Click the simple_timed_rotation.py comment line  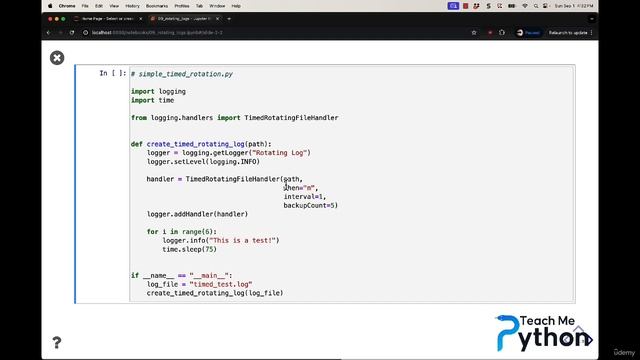[182, 74]
